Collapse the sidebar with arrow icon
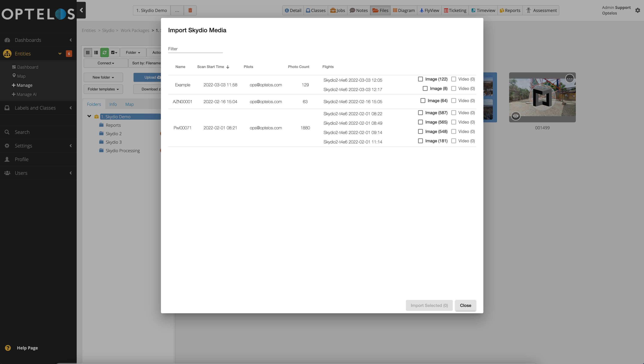The image size is (644, 364). pyautogui.click(x=81, y=10)
